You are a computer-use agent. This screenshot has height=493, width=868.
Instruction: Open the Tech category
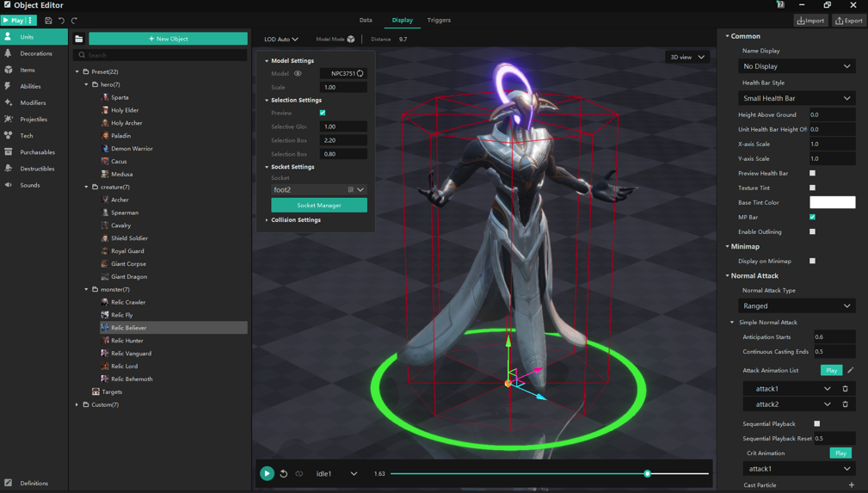34,136
